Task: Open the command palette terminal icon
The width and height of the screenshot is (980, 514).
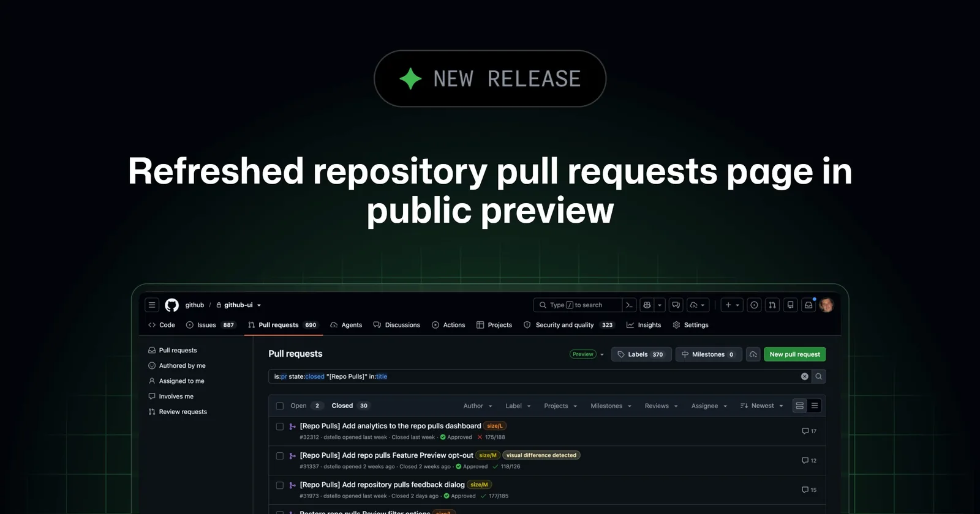Action: pyautogui.click(x=630, y=305)
